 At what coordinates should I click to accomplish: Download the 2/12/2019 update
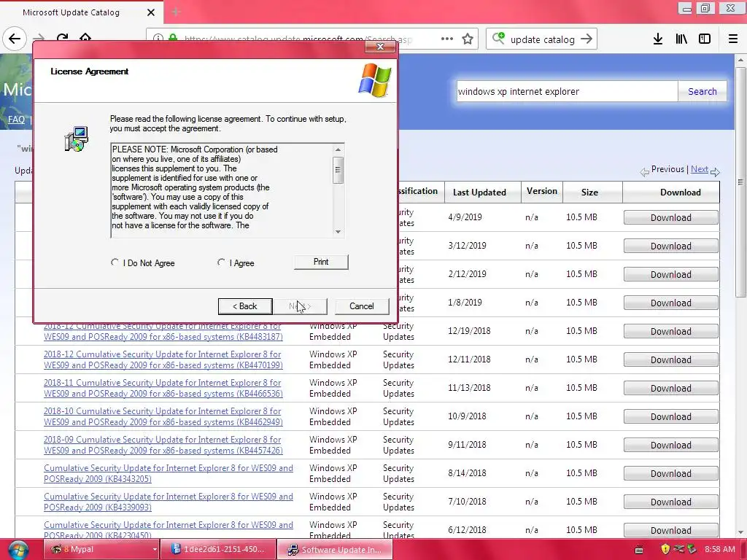[671, 274]
